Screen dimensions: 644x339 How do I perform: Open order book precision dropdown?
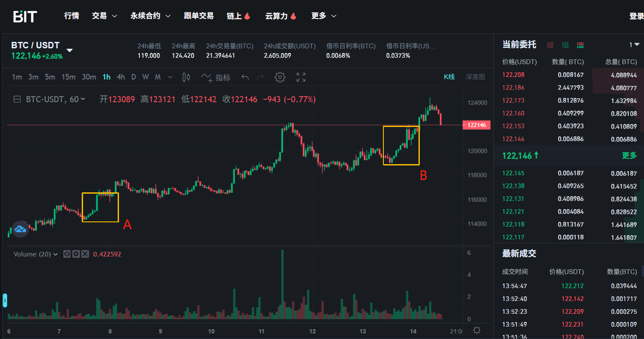(x=634, y=45)
